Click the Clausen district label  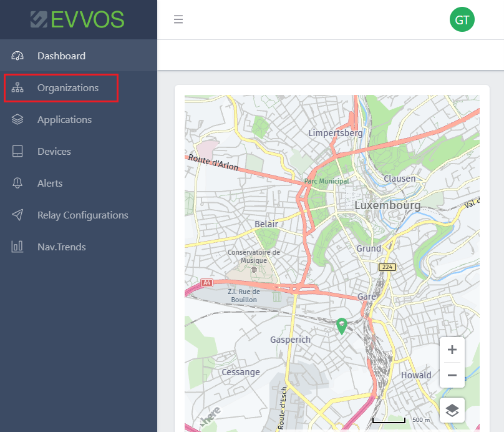pyautogui.click(x=400, y=179)
